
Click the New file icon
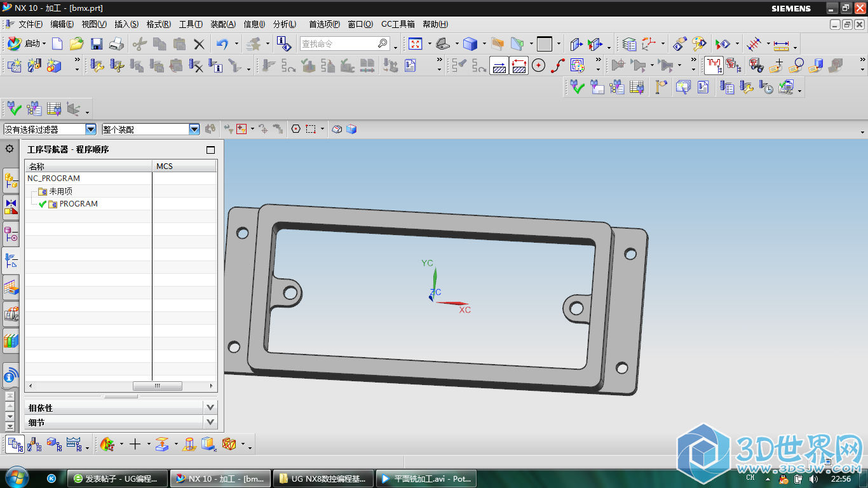tap(57, 44)
